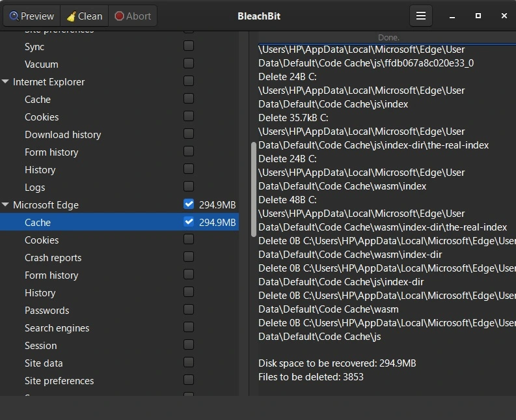Minimize the BleachBit window
Viewport: 516px width, 420px height.
click(x=452, y=16)
